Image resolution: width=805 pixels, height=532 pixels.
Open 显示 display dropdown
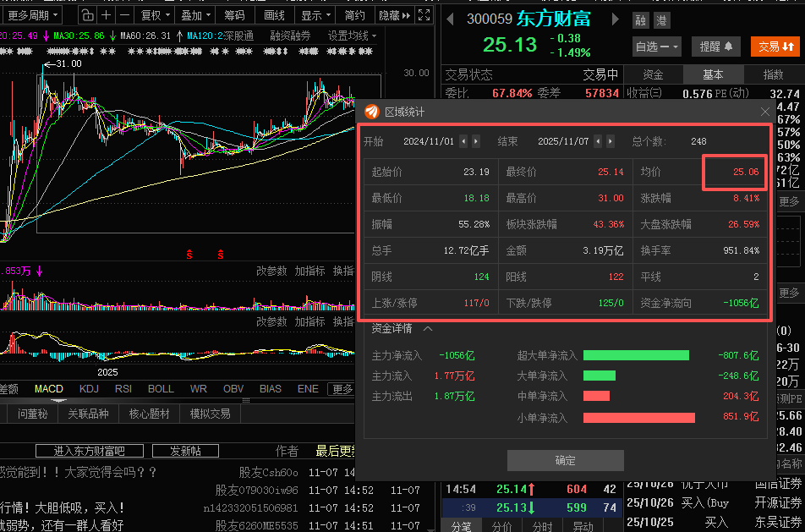(x=315, y=15)
